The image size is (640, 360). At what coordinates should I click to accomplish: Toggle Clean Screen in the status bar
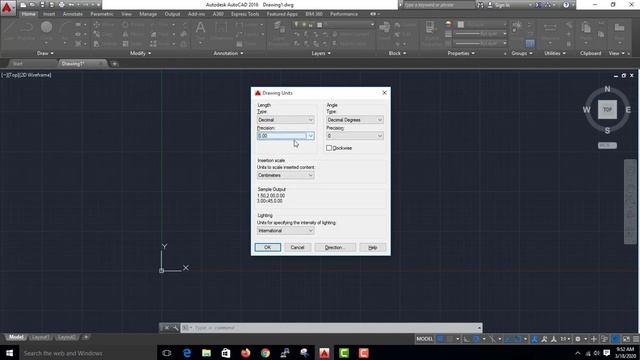(x=627, y=339)
